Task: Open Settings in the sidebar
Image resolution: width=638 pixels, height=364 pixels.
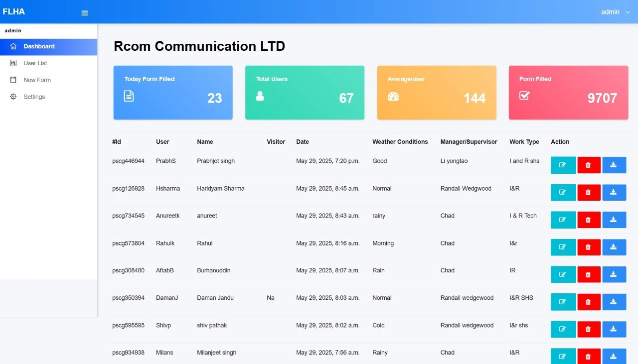Action: pyautogui.click(x=34, y=97)
